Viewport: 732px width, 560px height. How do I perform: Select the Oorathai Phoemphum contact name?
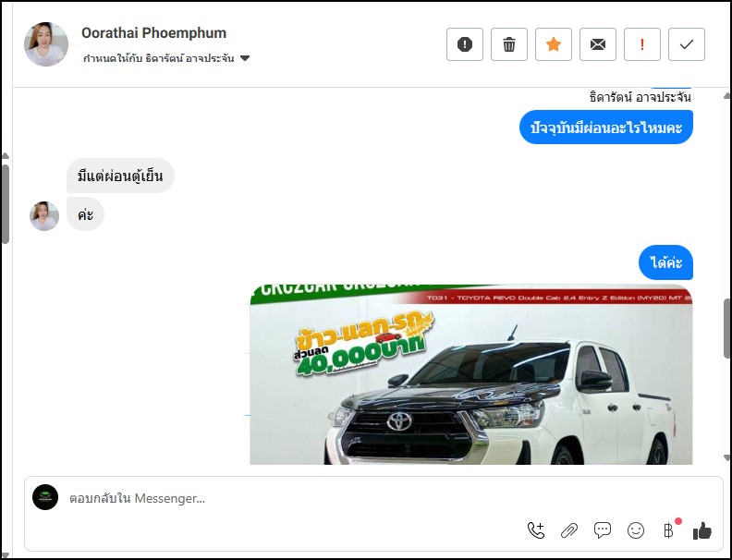(x=153, y=33)
